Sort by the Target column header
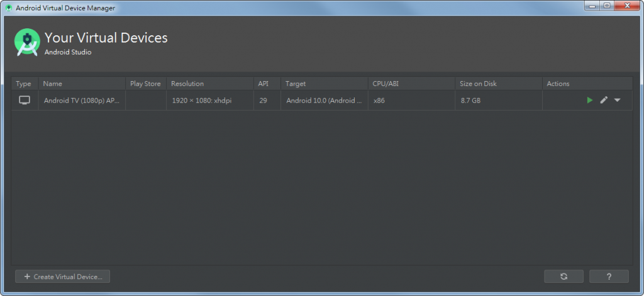 325,84
